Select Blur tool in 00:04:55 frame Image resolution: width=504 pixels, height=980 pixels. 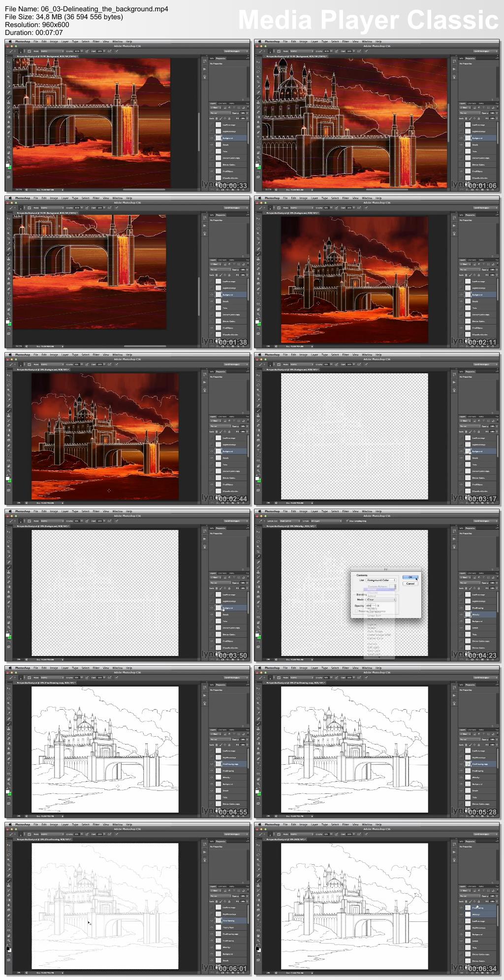8,748
